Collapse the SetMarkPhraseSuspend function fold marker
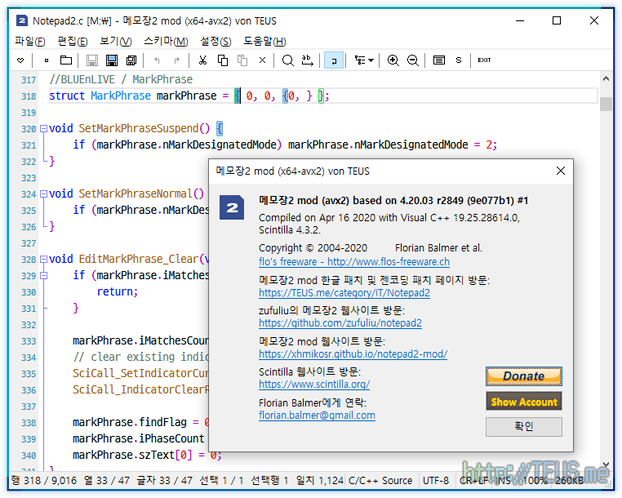Viewport: 622px width, 498px height. click(44, 129)
